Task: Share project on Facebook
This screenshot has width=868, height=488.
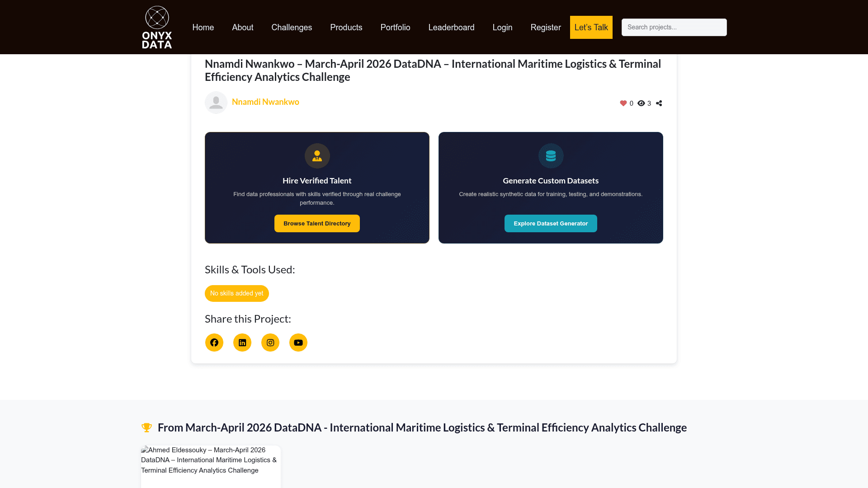Action: tap(214, 343)
